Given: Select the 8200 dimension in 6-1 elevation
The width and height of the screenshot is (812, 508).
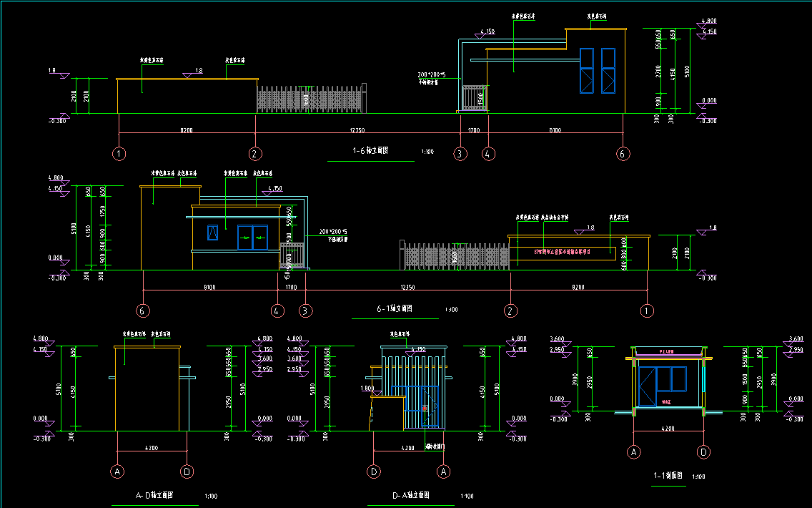Looking at the screenshot, I should click(578, 287).
